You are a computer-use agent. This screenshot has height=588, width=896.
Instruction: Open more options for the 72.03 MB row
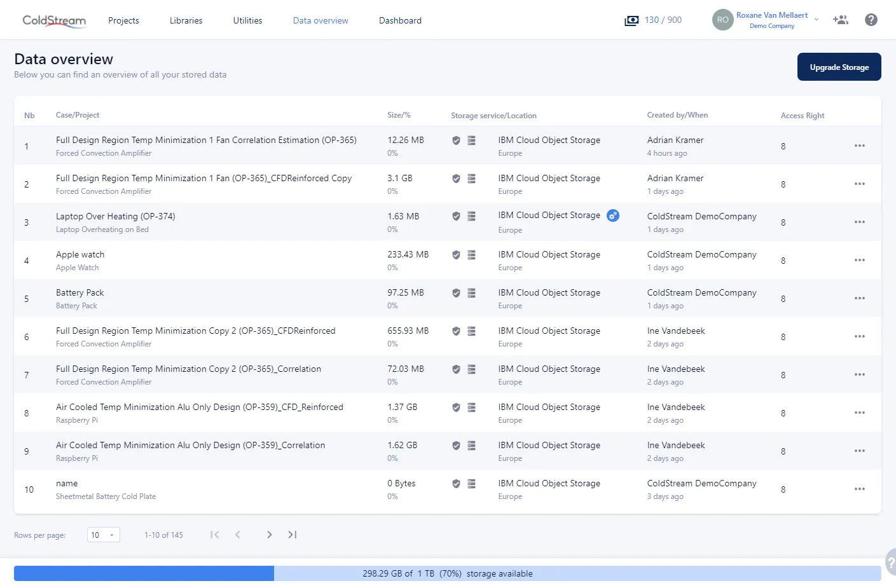coord(860,374)
